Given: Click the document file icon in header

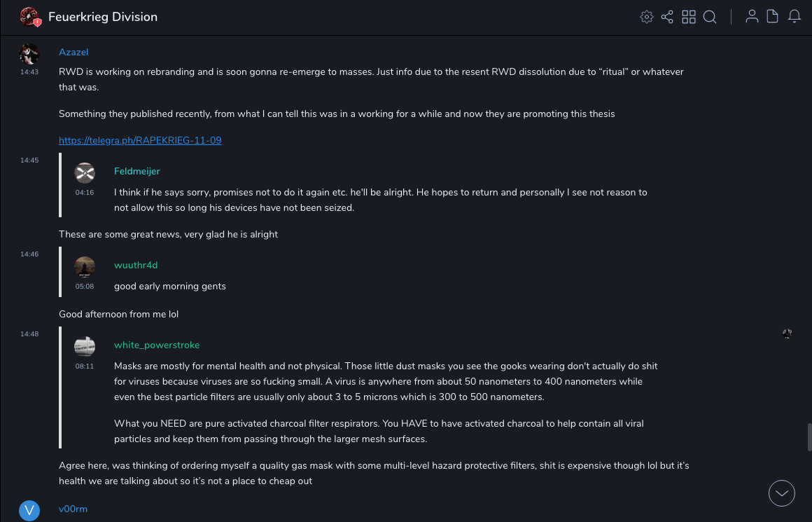Looking at the screenshot, I should point(773,17).
